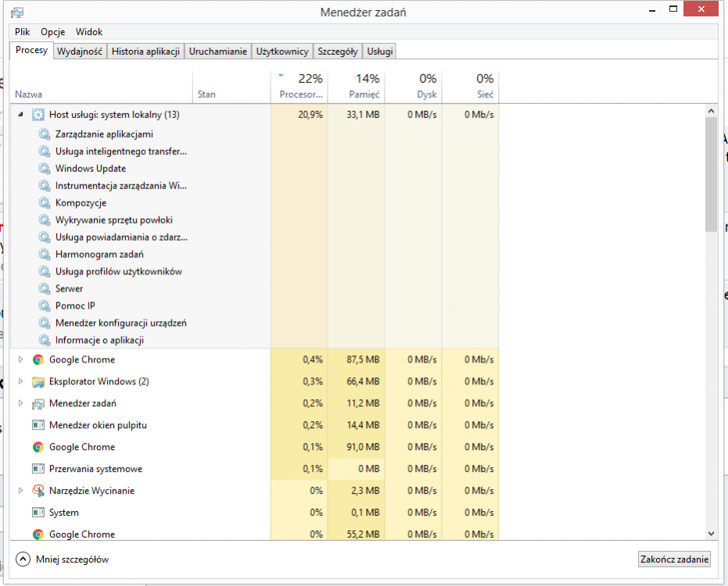Viewport: 728px width, 586px height.
Task: Expand the Eksplorator Windows (2) process group
Action: click(21, 381)
